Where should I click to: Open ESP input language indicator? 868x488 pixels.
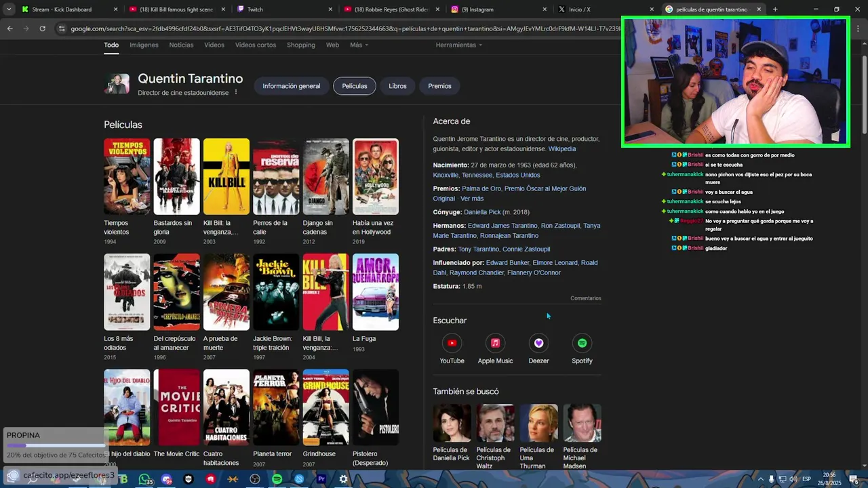pos(807,479)
